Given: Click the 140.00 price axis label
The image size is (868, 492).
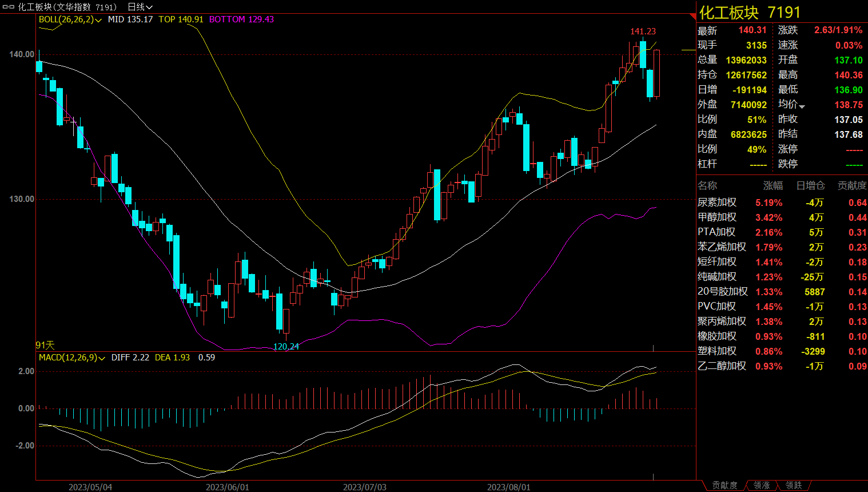Looking at the screenshot, I should 22,54.
